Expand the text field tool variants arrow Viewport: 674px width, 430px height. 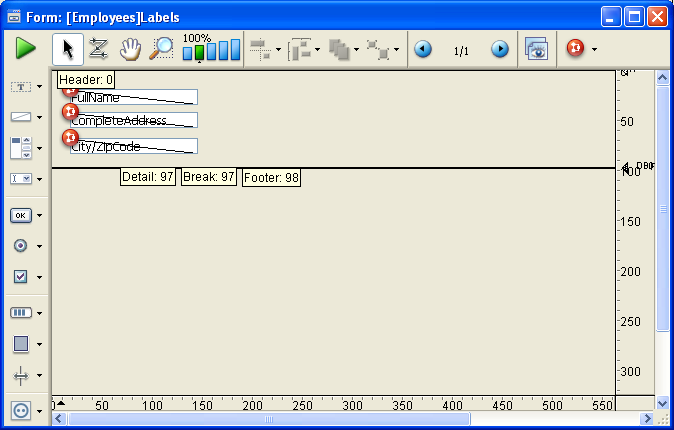coord(40,87)
